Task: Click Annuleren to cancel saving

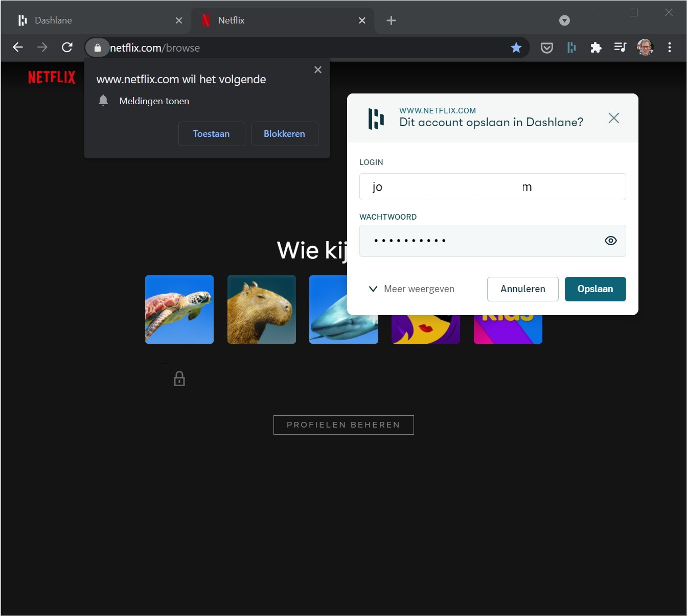Action: pyautogui.click(x=523, y=289)
